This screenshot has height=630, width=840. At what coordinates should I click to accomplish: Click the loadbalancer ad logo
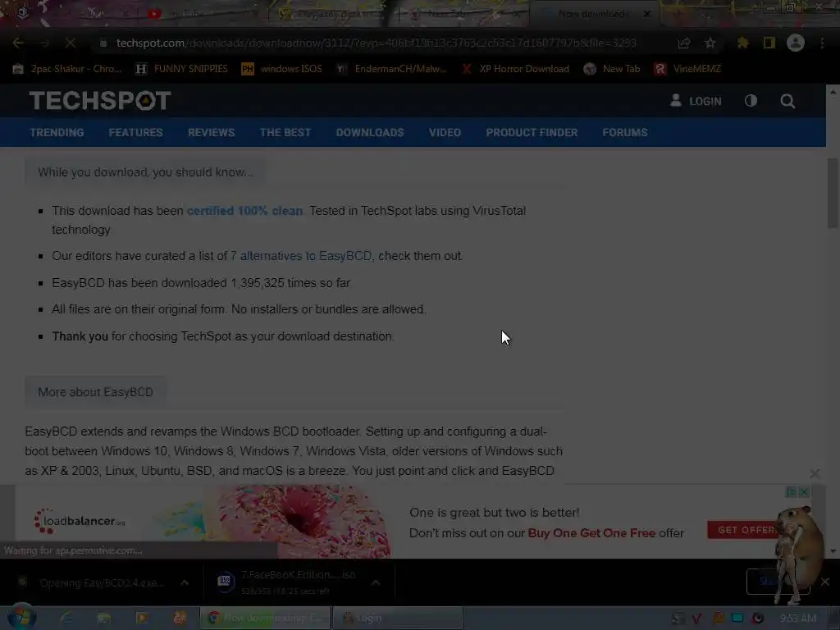coord(80,521)
